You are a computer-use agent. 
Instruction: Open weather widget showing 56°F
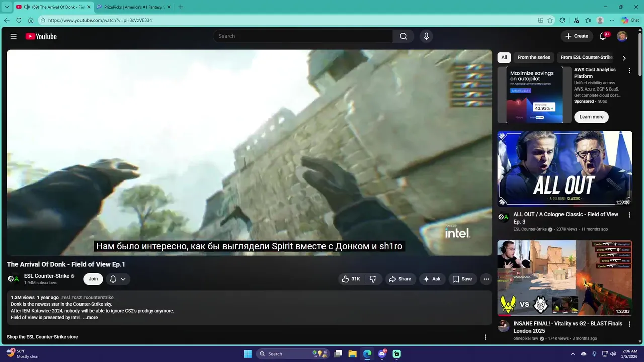(x=23, y=354)
